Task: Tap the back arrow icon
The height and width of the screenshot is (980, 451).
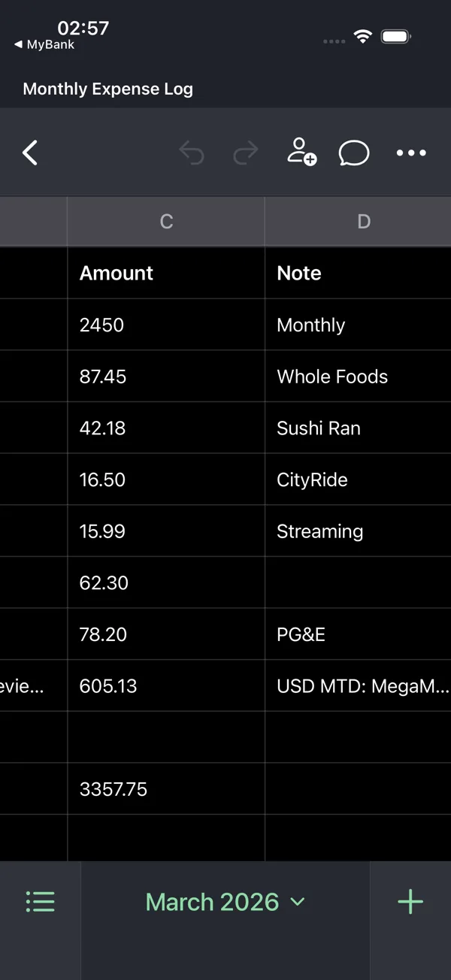Action: (30, 153)
